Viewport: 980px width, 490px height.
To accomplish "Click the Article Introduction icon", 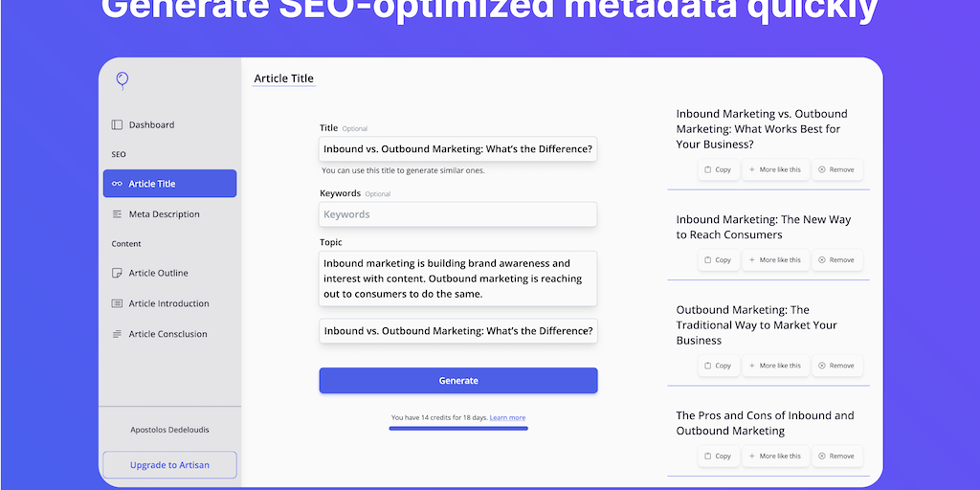I will point(117,303).
